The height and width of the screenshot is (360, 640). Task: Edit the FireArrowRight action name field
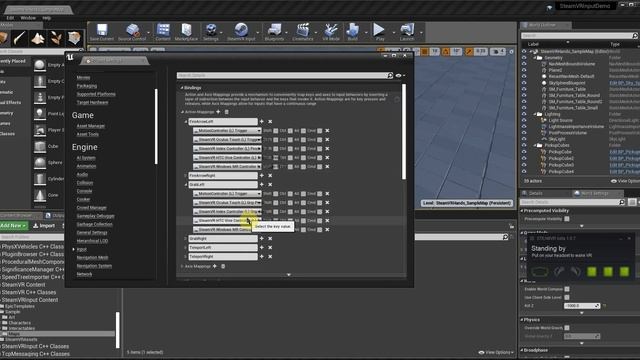tap(223, 176)
